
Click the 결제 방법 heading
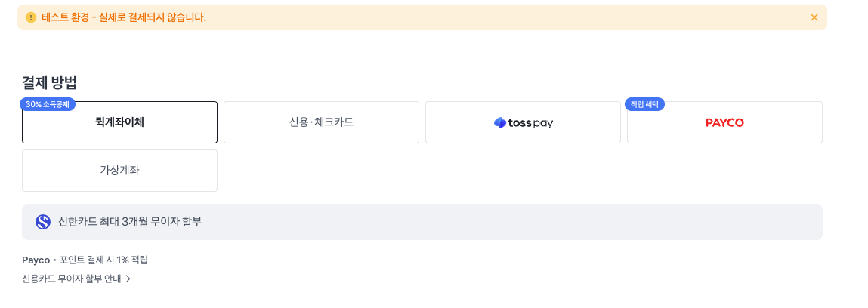tap(49, 83)
